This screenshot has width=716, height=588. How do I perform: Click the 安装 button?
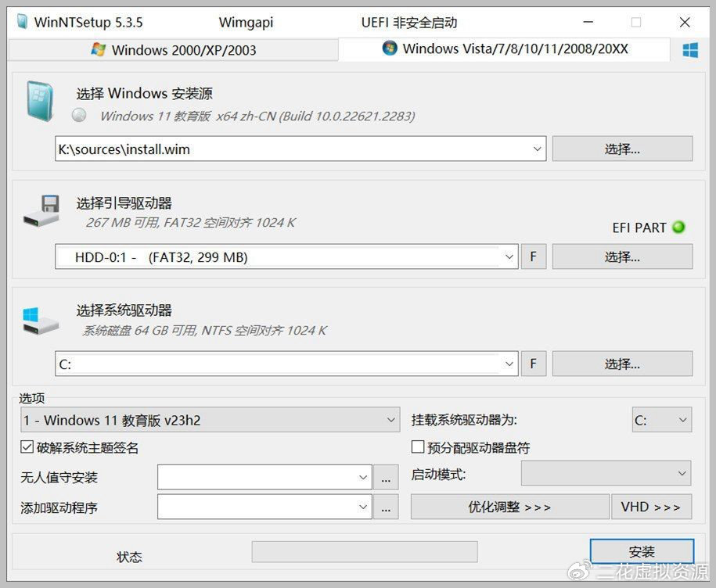pos(641,552)
